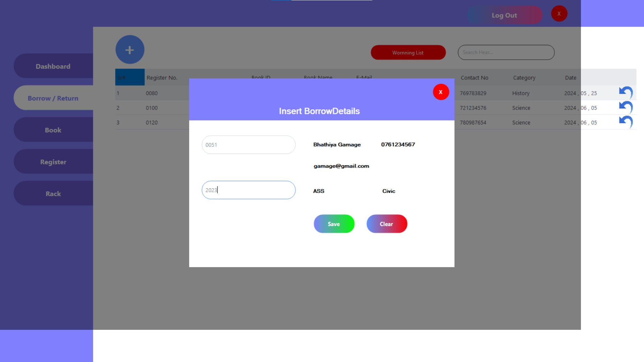Go to the Book section
644x362 pixels.
(x=53, y=130)
